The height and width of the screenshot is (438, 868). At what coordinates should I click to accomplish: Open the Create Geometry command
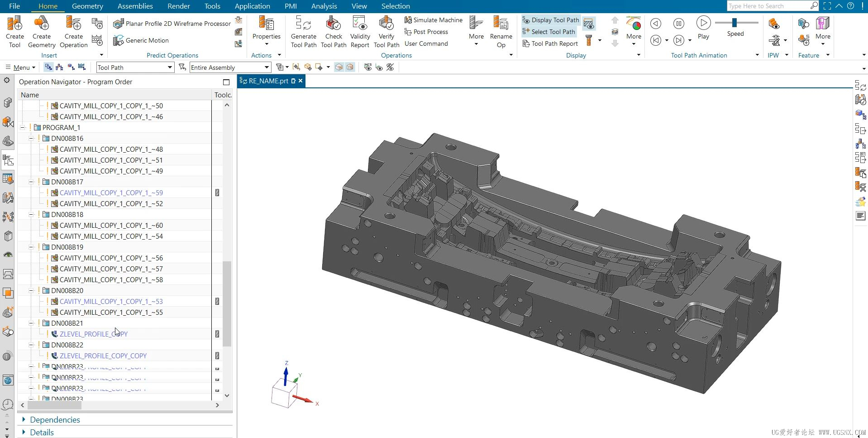pos(42,32)
